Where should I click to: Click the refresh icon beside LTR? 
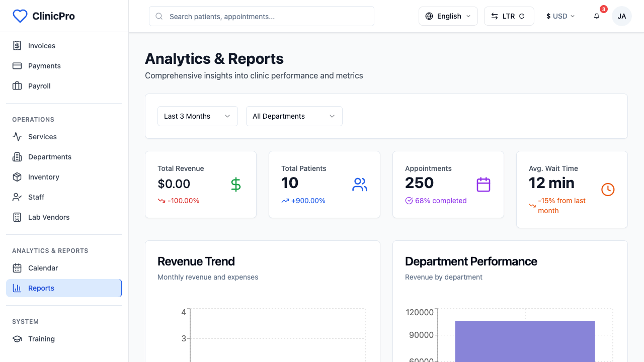pyautogui.click(x=522, y=16)
